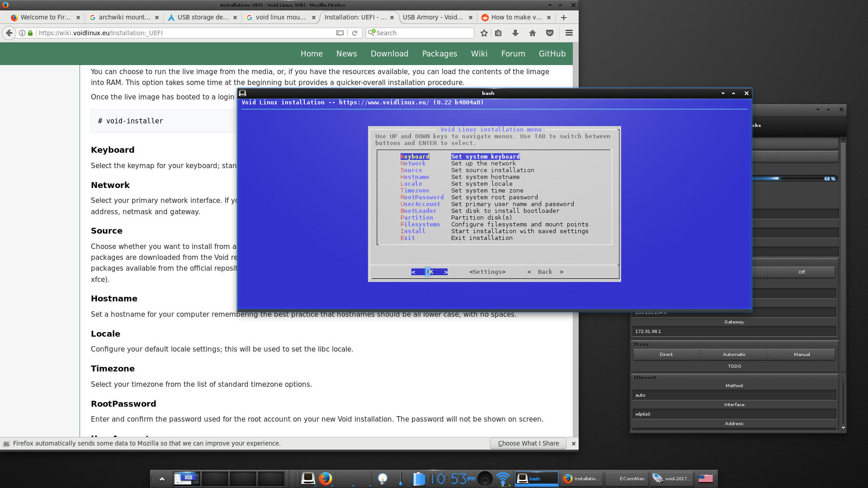The height and width of the screenshot is (488, 868).
Task: Open the Firefox hamburger menu
Action: click(x=569, y=33)
